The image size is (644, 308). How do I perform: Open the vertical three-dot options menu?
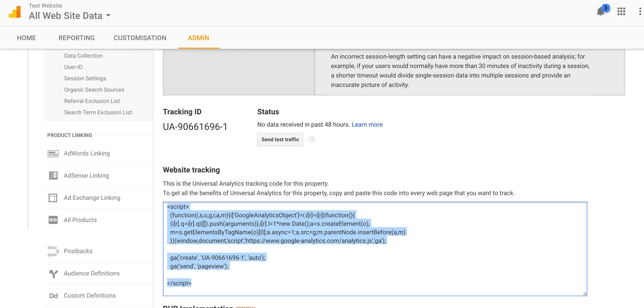click(x=640, y=12)
